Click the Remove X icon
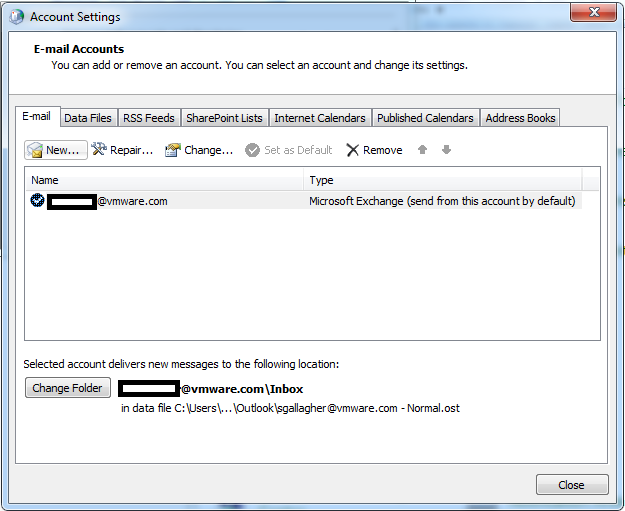The height and width of the screenshot is (511, 625). pyautogui.click(x=352, y=150)
